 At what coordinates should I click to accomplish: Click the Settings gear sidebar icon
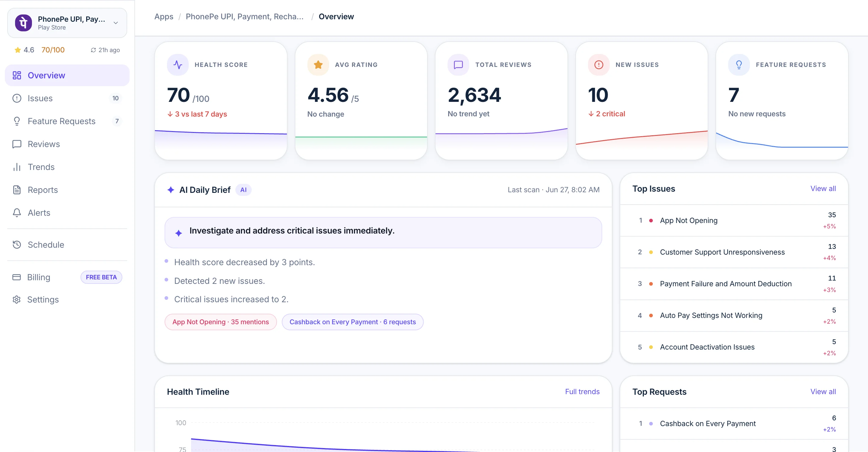click(x=17, y=300)
